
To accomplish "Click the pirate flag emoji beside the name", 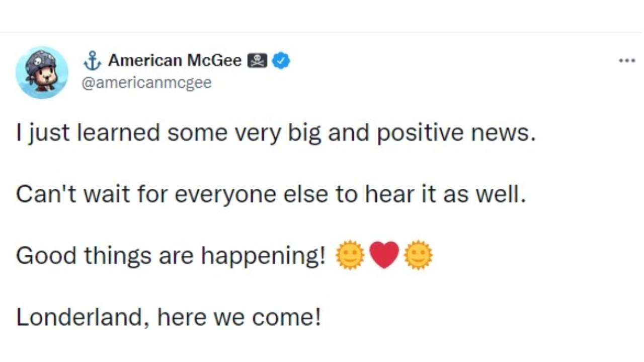I will pyautogui.click(x=257, y=61).
